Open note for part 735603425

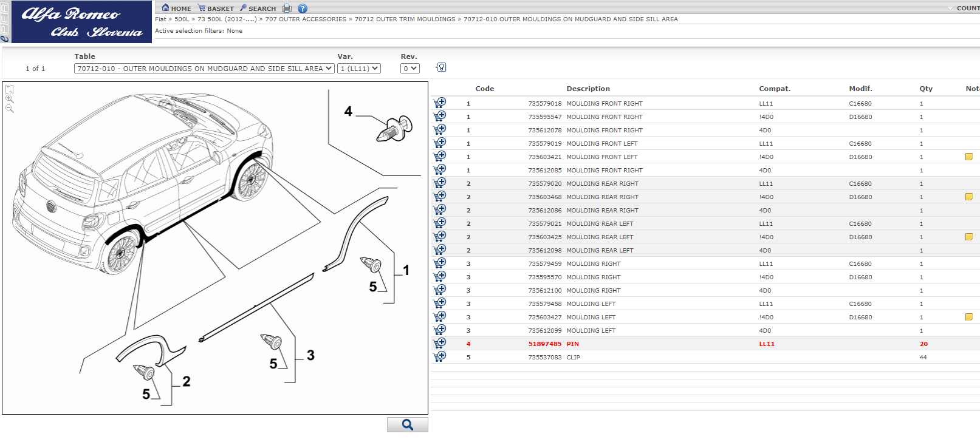point(969,237)
